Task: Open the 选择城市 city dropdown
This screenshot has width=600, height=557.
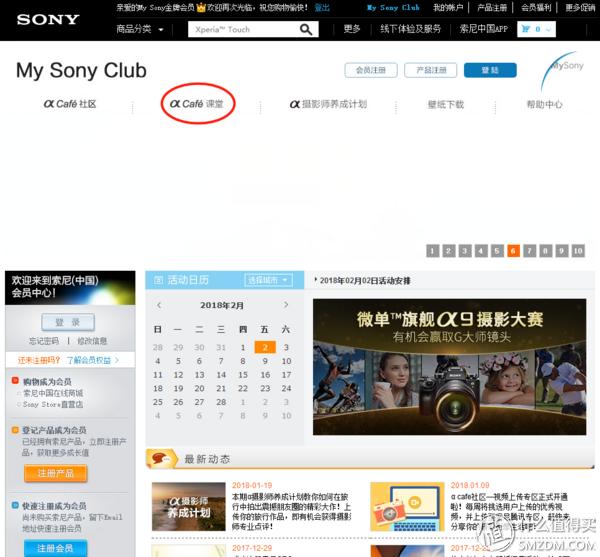Action: [268, 280]
